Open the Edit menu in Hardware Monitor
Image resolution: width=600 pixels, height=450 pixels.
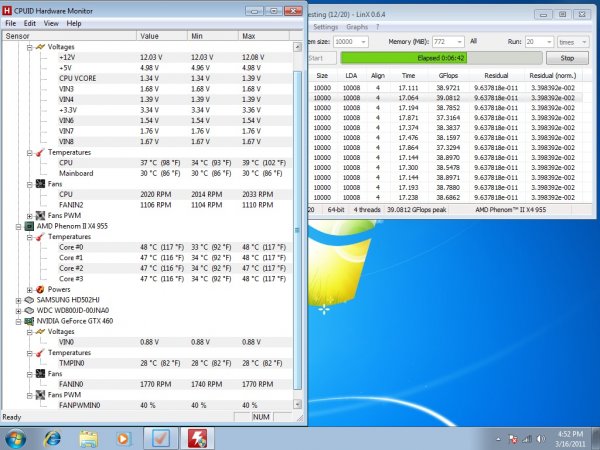[x=29, y=23]
